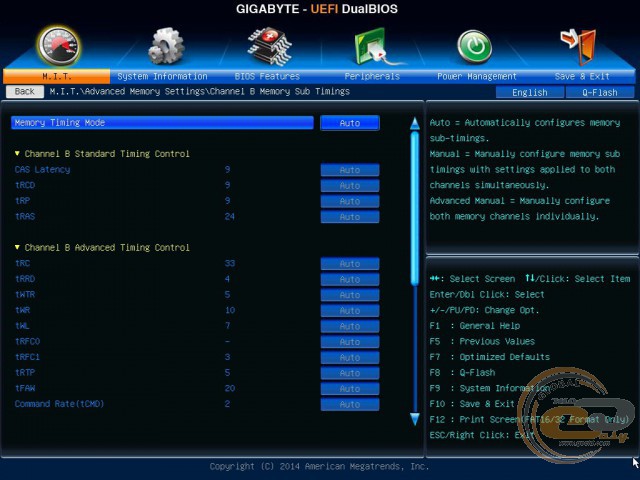The width and height of the screenshot is (640, 480).
Task: Select the tRFC0 label
Action: pos(27,342)
